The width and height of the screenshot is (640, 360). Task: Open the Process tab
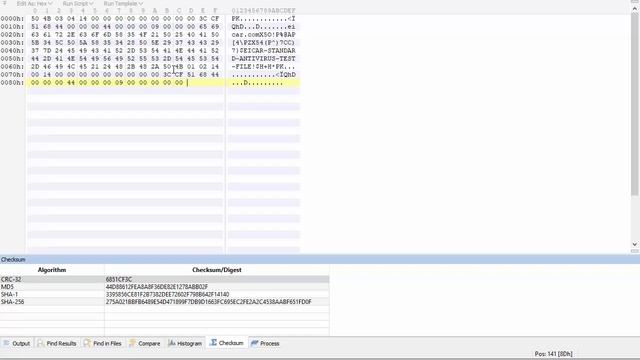265,343
